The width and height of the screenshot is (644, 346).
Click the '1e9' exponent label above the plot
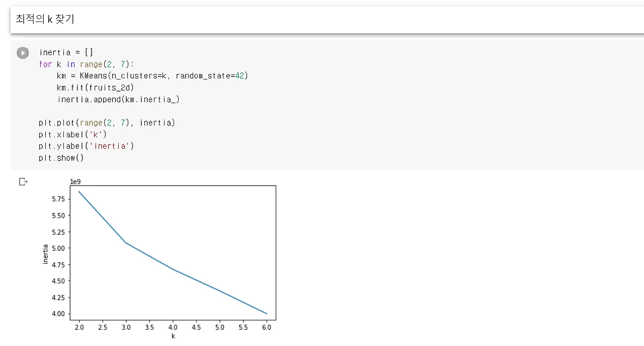click(75, 182)
